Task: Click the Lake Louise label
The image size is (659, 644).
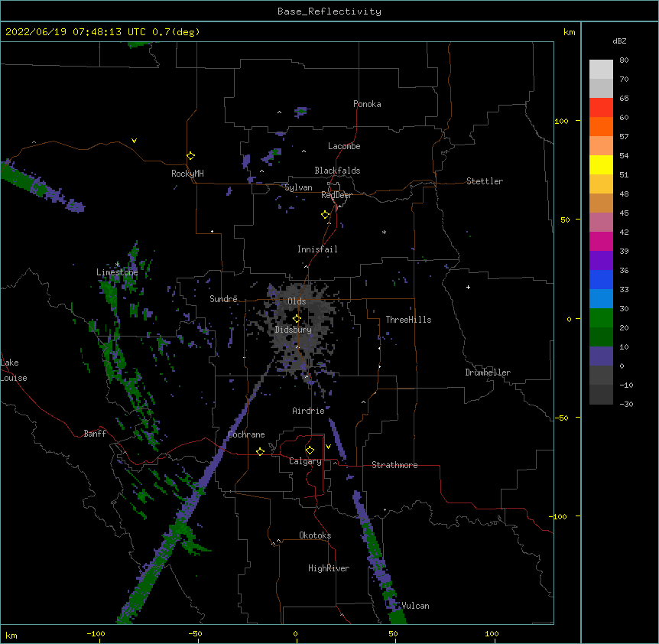Action: tap(14, 370)
